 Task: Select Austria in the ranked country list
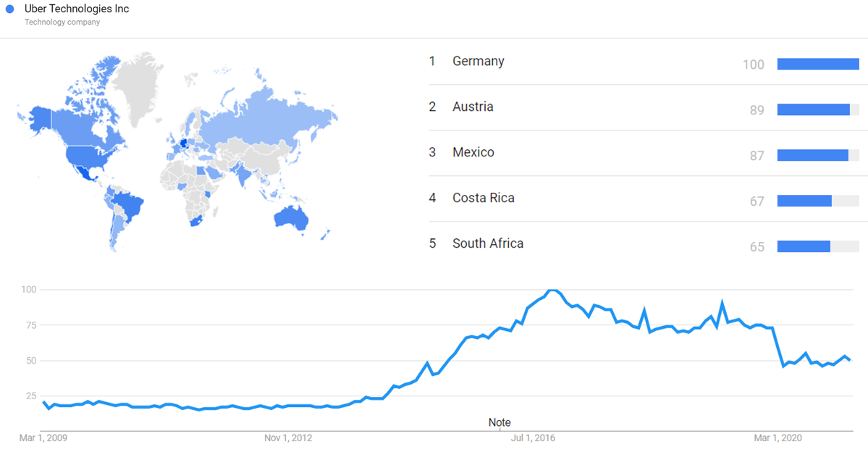tap(473, 107)
